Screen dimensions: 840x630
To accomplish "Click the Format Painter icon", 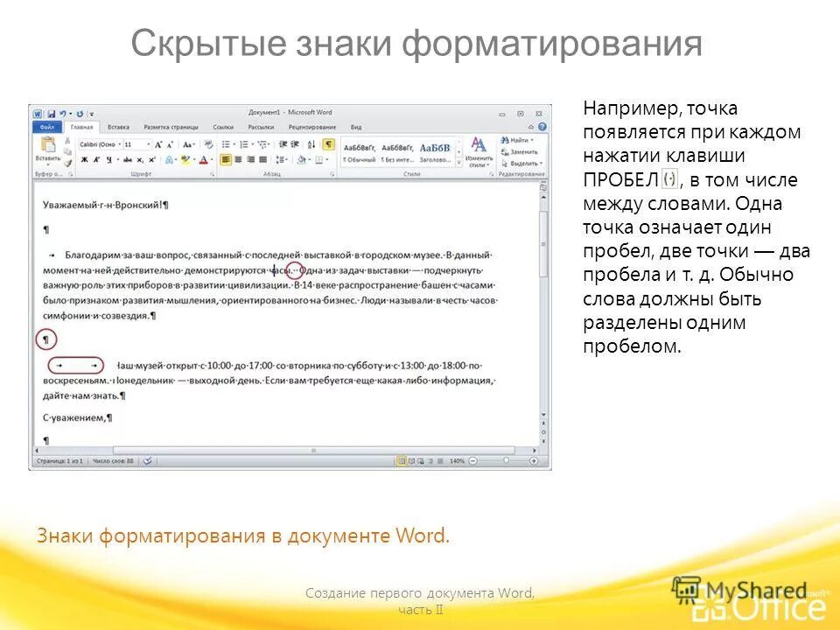I will (67, 163).
